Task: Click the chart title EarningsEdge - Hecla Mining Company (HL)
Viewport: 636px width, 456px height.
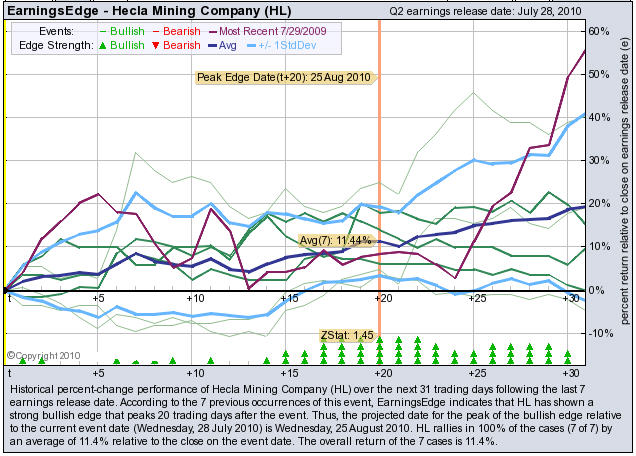Action: pyautogui.click(x=149, y=11)
